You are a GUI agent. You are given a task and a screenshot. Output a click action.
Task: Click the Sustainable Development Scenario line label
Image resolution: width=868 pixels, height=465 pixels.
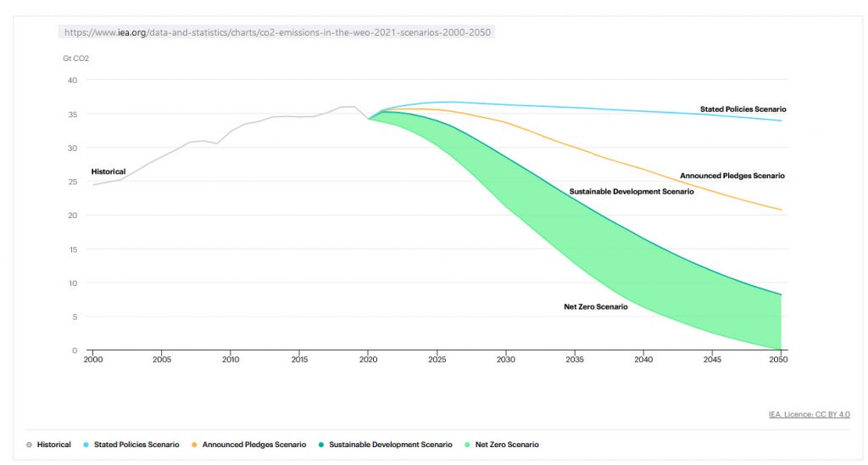click(x=632, y=192)
